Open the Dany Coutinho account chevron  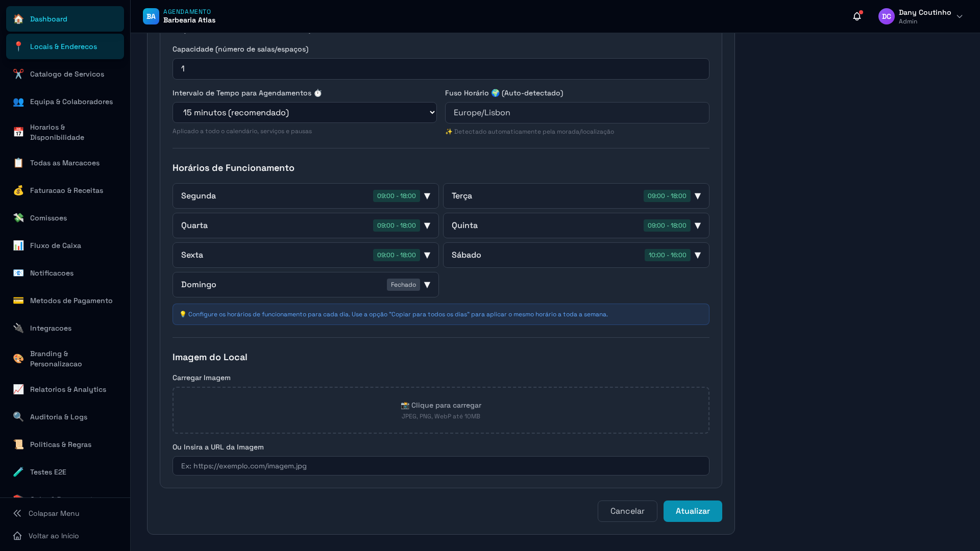point(960,16)
